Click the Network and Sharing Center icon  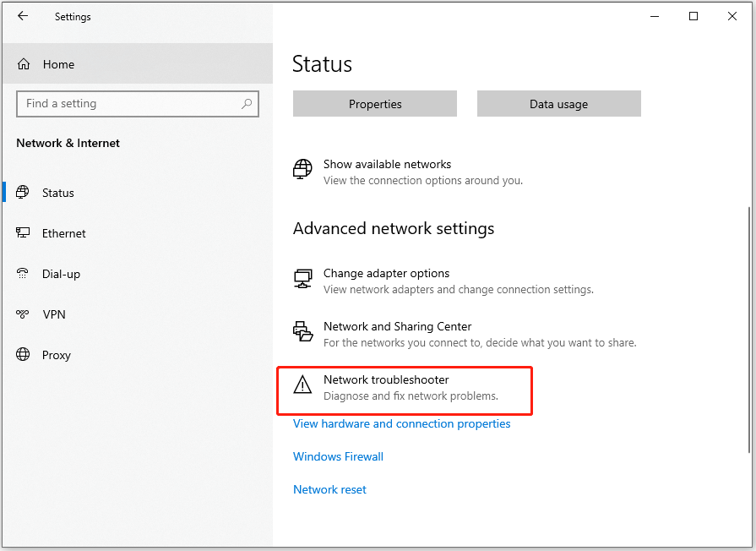(x=302, y=331)
